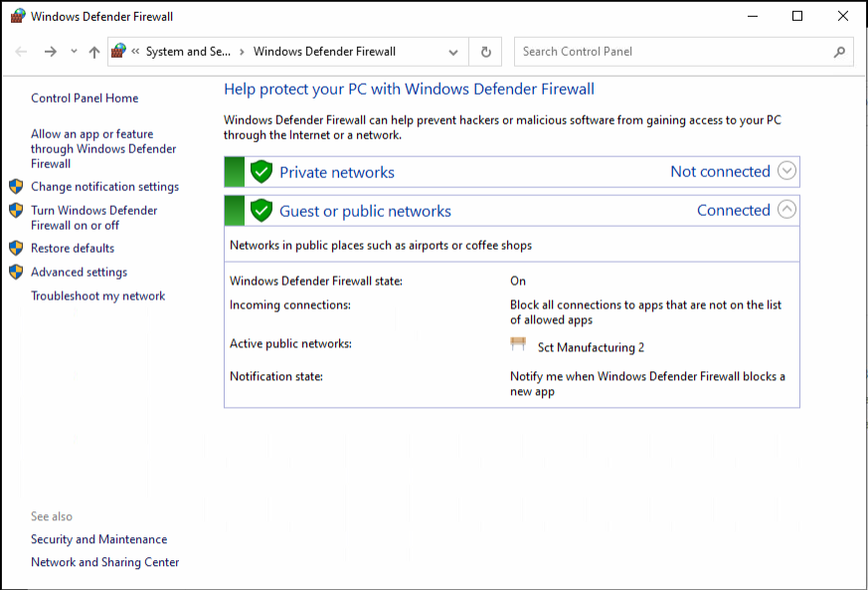
Task: Select the System and Security breadcrumb
Action: [x=188, y=52]
